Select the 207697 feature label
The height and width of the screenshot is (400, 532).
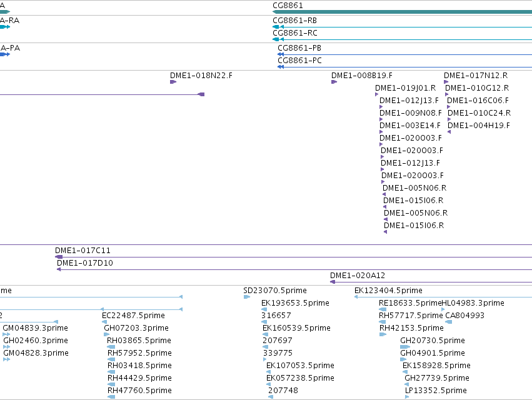click(278, 341)
